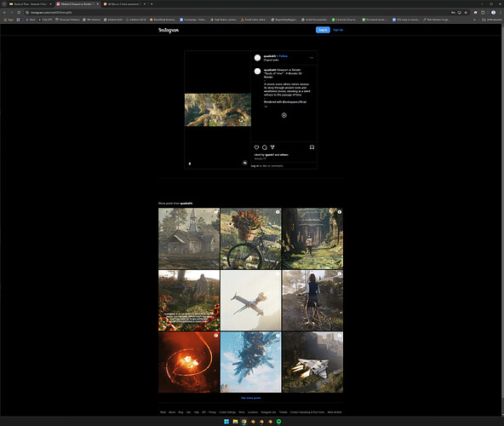This screenshot has height=426, width=504.
Task: Open the Windows Start menu
Action: [x=226, y=422]
